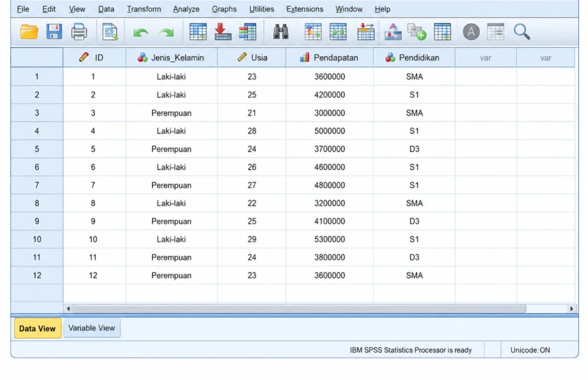The width and height of the screenshot is (588, 380).
Task: Click Pendapatan cell 3000000
Action: [x=330, y=113]
